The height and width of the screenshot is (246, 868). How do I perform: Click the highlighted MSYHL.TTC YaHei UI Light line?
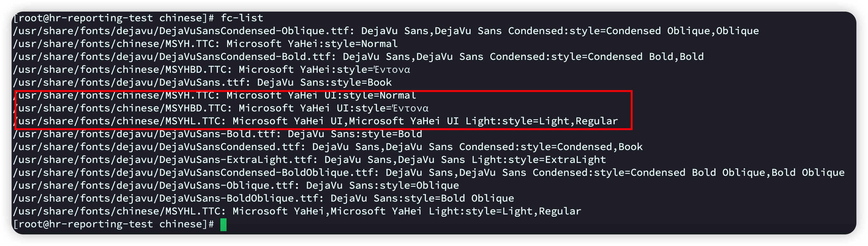tap(315, 121)
